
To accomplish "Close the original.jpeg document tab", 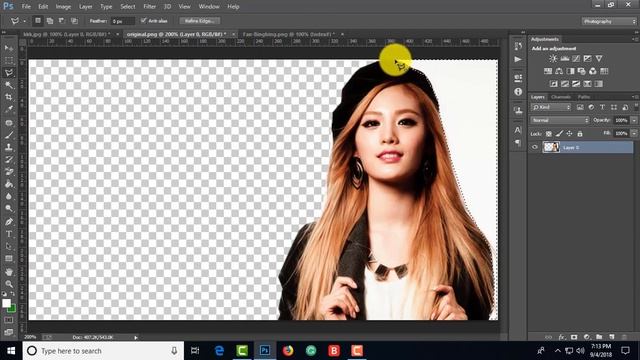I will (233, 34).
